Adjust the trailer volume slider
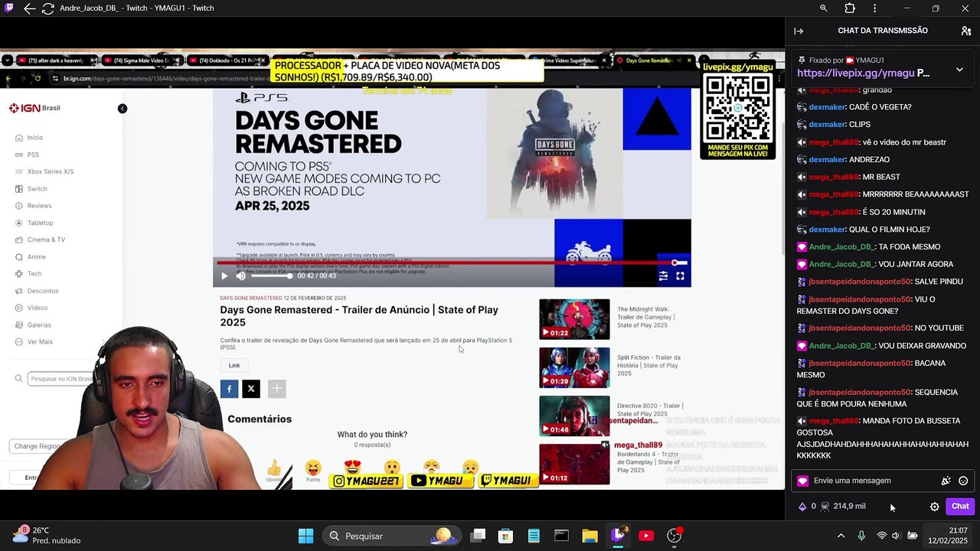Screen dimensions: 980x551 [270, 275]
